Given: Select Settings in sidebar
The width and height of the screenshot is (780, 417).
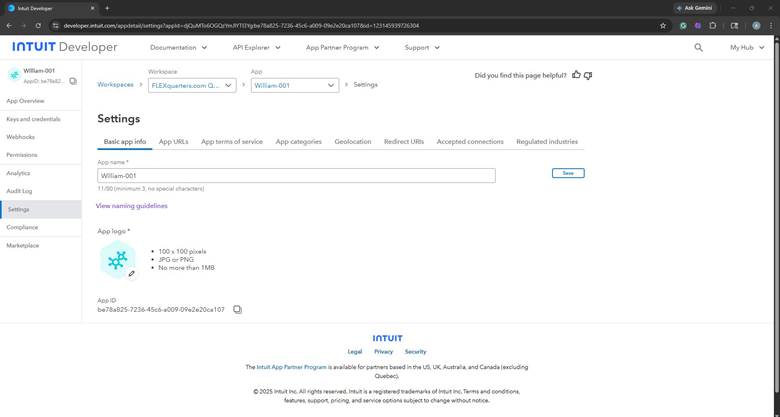Looking at the screenshot, I should coord(41,209).
